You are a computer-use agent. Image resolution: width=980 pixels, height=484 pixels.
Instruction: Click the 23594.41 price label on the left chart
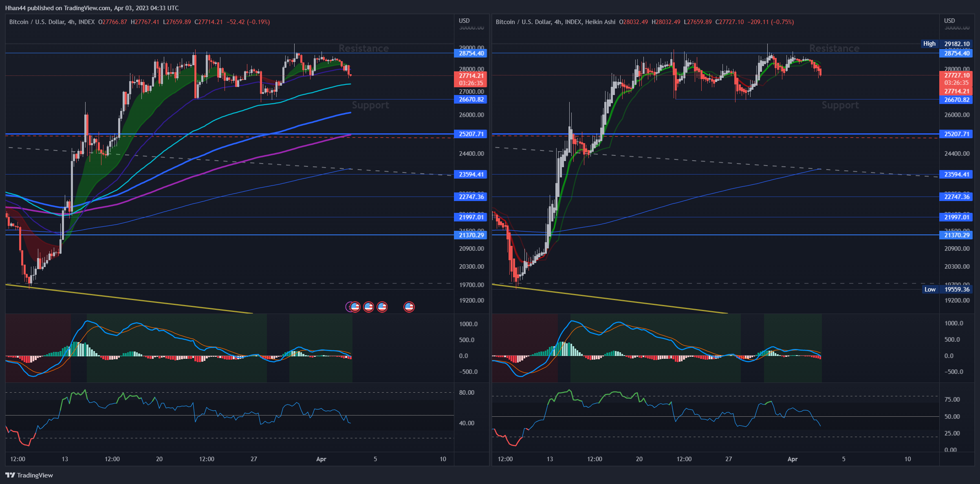click(471, 175)
